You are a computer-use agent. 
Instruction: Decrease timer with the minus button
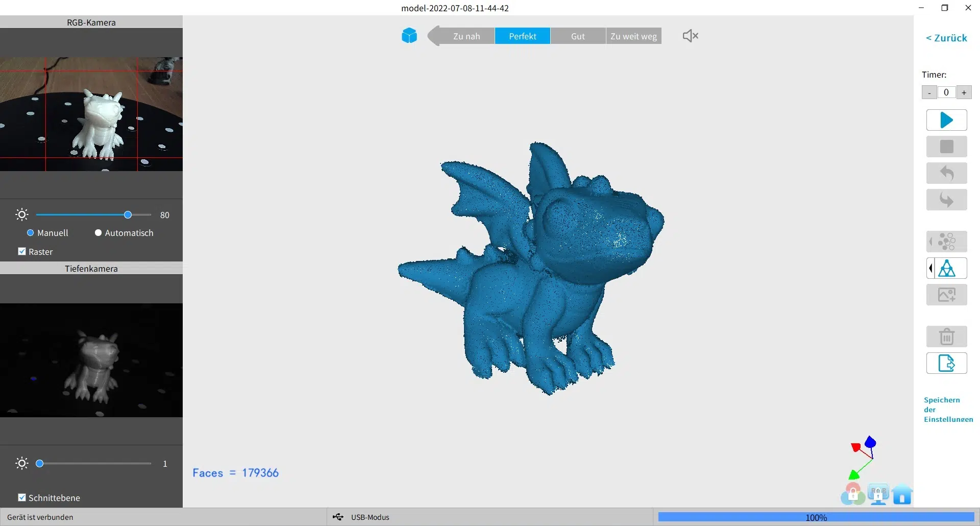pyautogui.click(x=929, y=92)
